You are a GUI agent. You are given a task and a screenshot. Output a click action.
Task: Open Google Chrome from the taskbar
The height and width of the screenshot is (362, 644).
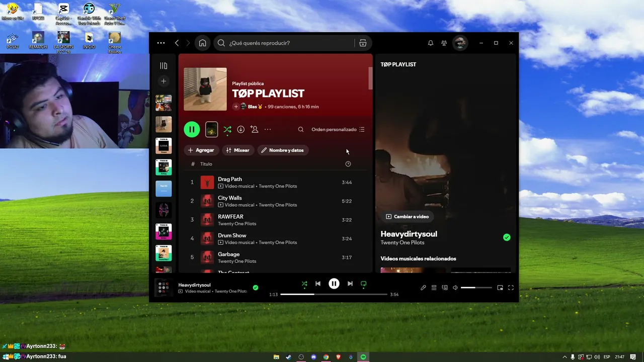[x=326, y=357]
